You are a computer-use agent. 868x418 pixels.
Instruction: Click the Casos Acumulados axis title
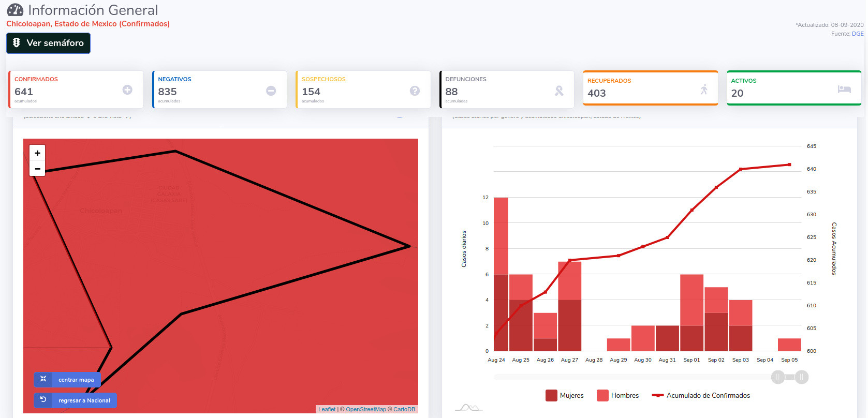click(834, 248)
